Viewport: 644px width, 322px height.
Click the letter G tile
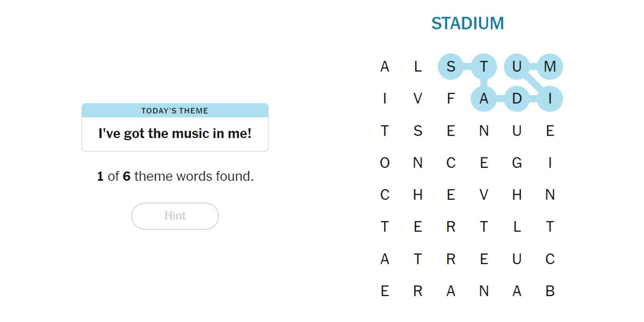pyautogui.click(x=517, y=163)
